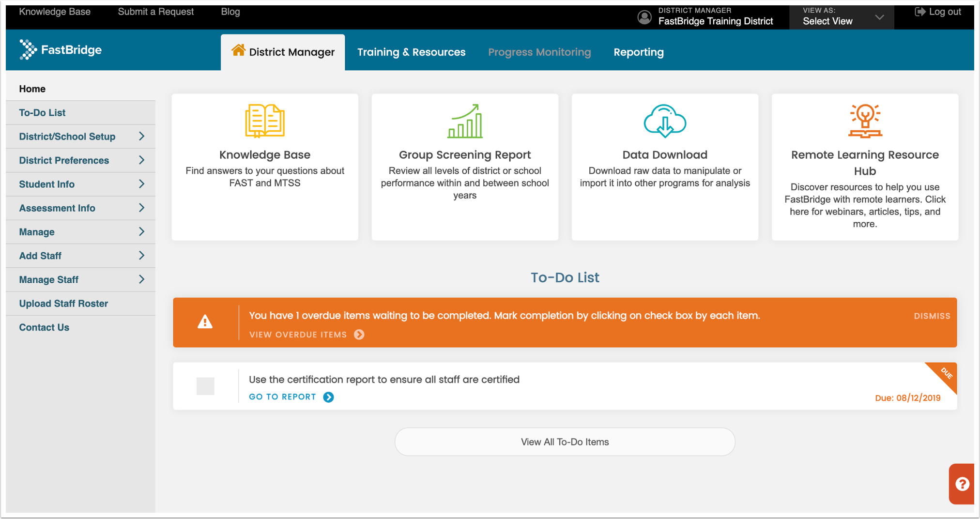Image resolution: width=980 pixels, height=519 pixels.
Task: Expand Assessment Info chevron
Action: 142,208
